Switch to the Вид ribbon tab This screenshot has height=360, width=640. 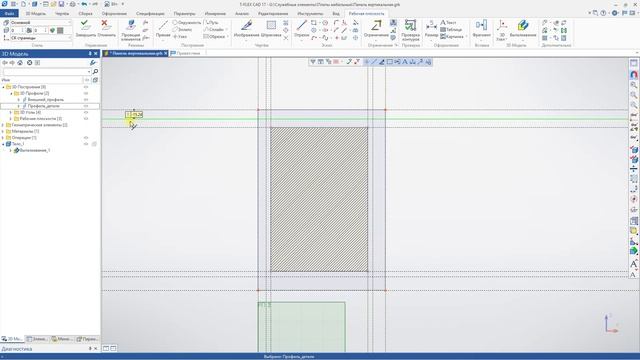tap(336, 13)
